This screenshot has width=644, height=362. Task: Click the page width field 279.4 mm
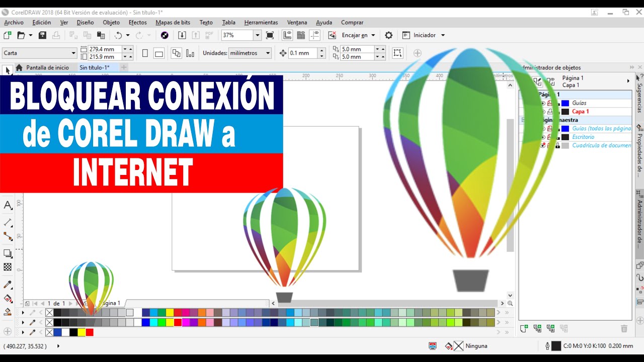105,49
